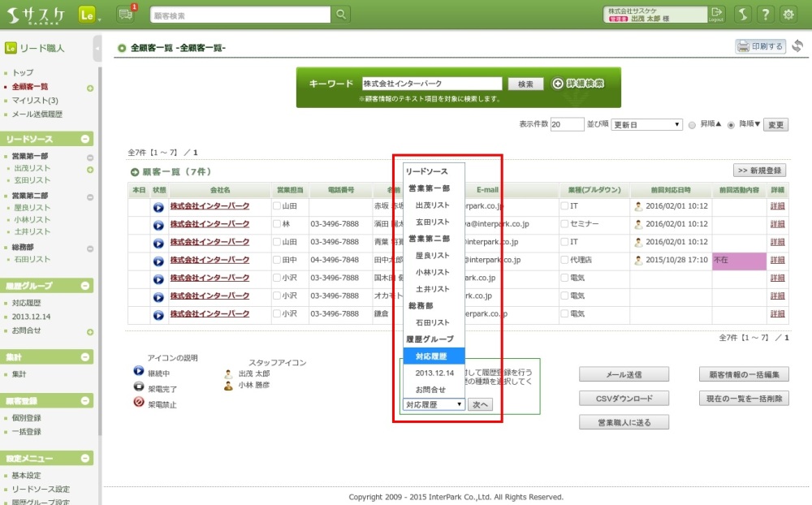Viewport: 812px width, 505px height.
Task: Click the logout icon
Action: coord(716,14)
